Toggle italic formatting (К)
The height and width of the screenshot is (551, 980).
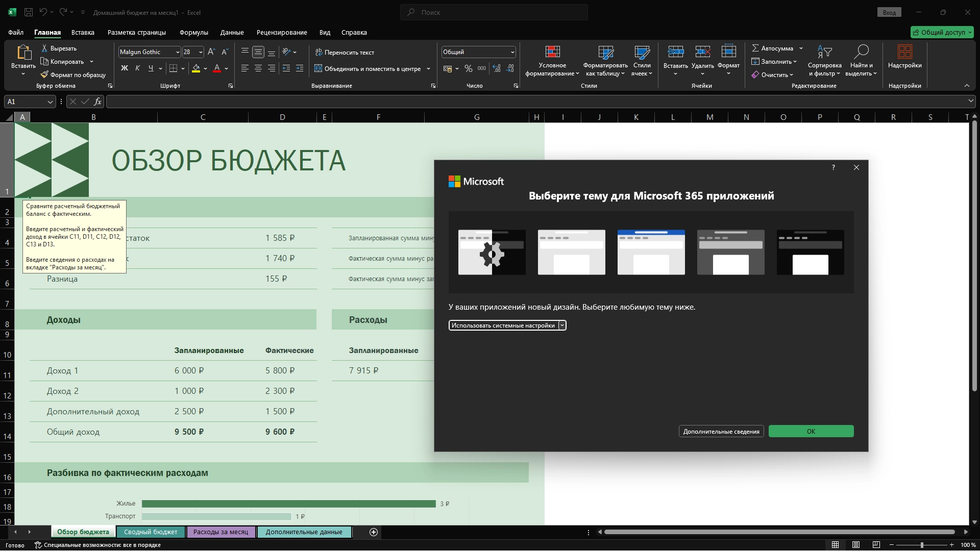pyautogui.click(x=137, y=68)
